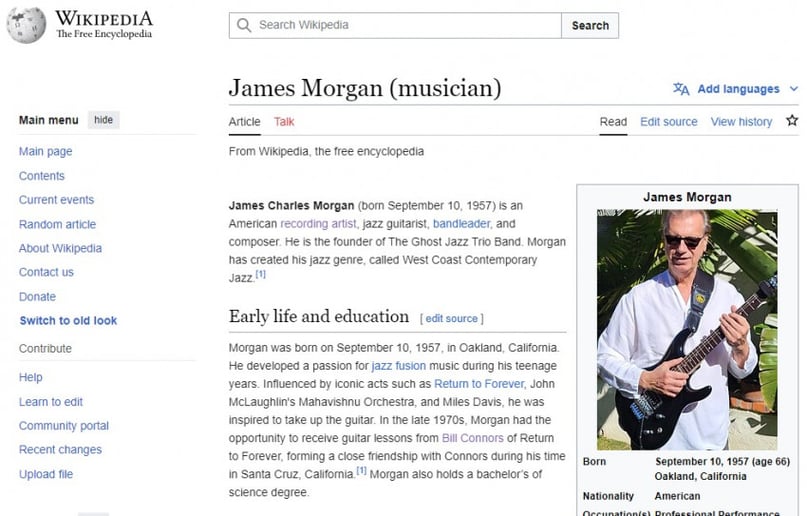Image resolution: width=807 pixels, height=516 pixels.
Task: Open the Edit source tab
Action: coord(669,122)
